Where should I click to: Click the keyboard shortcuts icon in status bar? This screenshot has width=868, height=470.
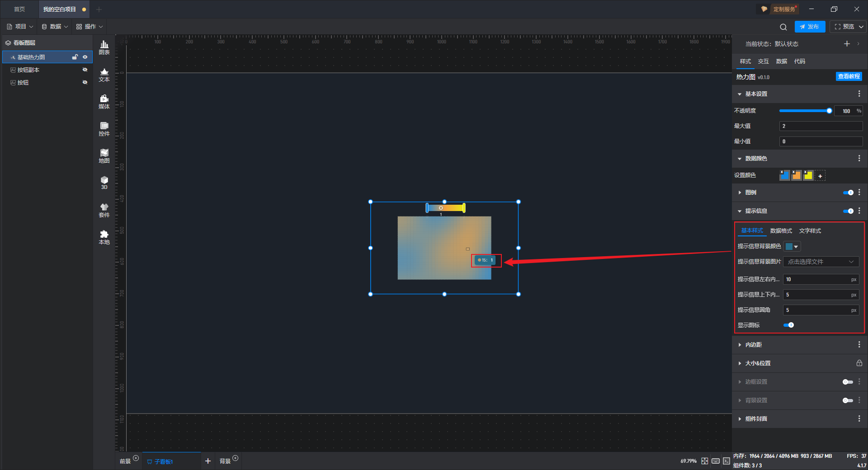pyautogui.click(x=716, y=461)
